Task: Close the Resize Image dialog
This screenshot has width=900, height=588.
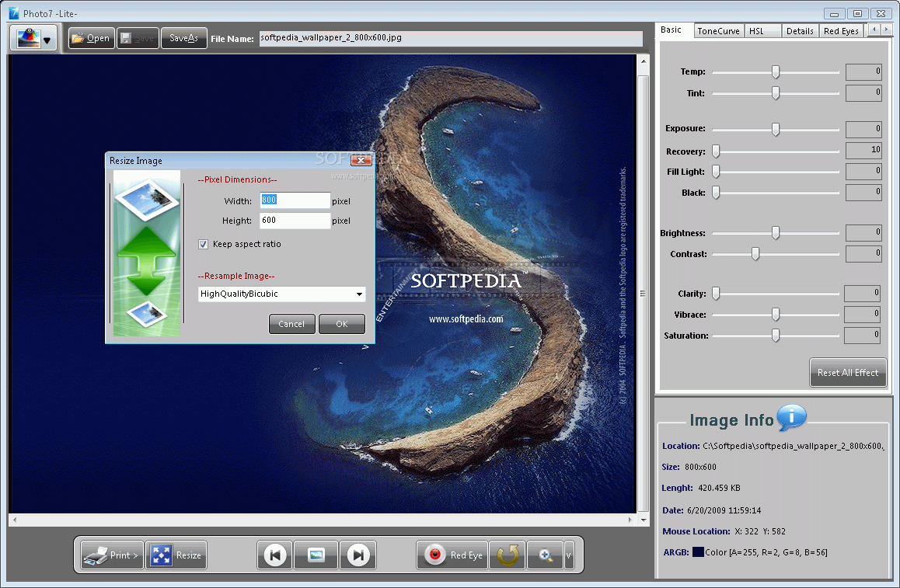Action: [361, 160]
